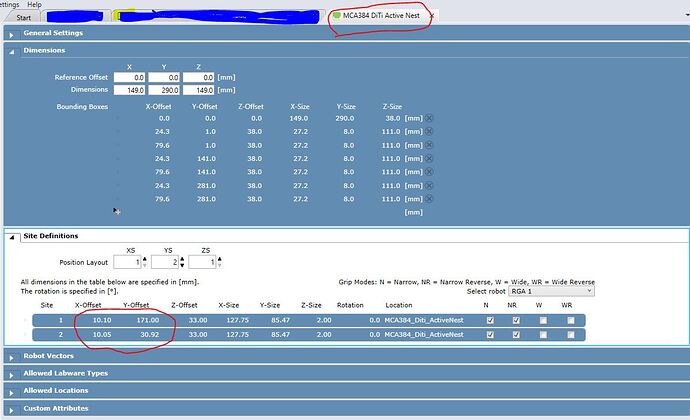Enable W grip mode for site 2
Image resolution: width=690 pixels, height=420 pixels.
543,335
